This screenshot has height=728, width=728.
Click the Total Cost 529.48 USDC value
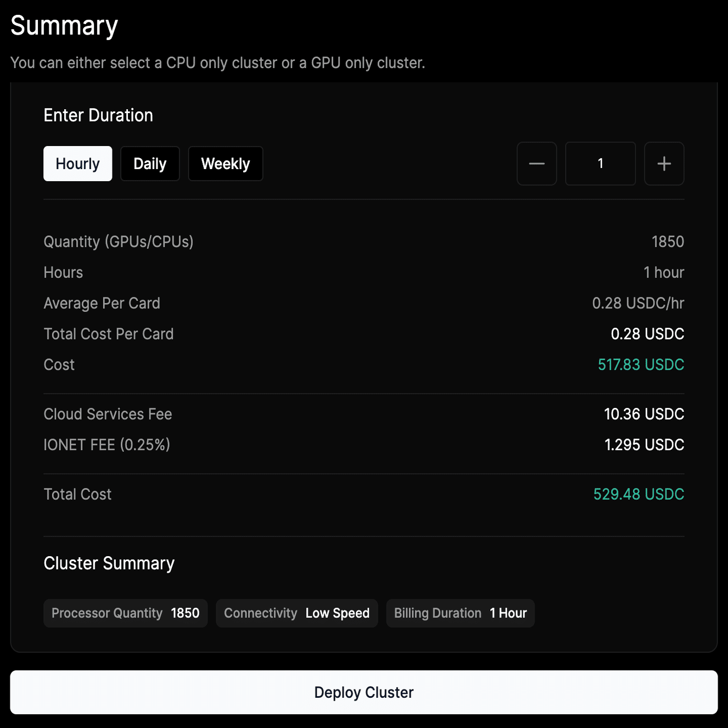(x=639, y=494)
